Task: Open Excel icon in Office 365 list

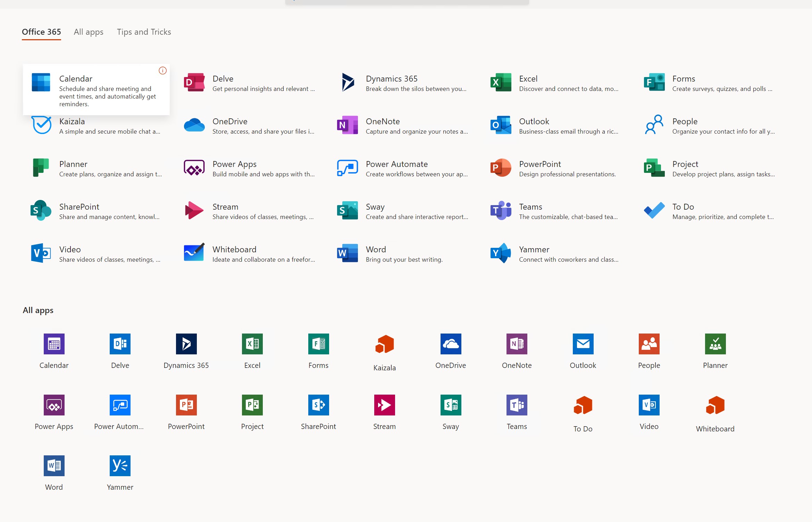Action: 501,82
